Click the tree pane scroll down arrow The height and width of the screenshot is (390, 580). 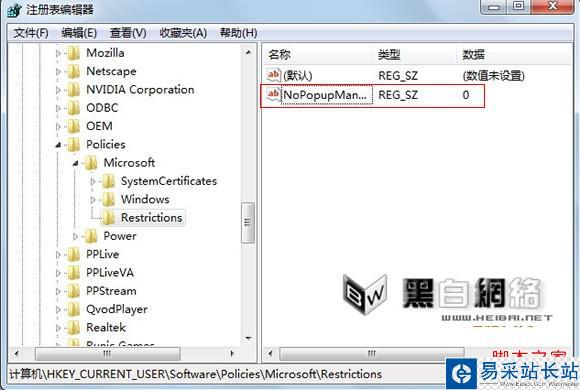248,338
